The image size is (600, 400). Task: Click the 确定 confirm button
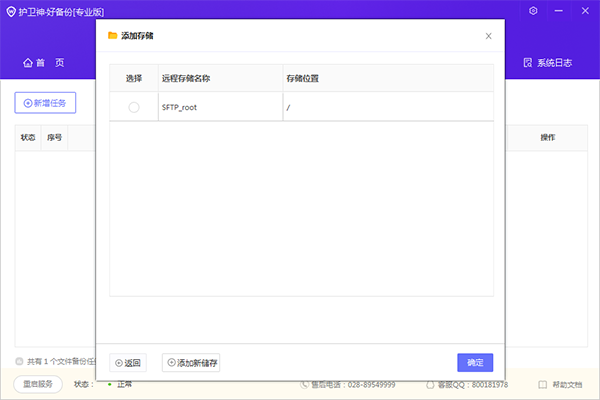475,362
